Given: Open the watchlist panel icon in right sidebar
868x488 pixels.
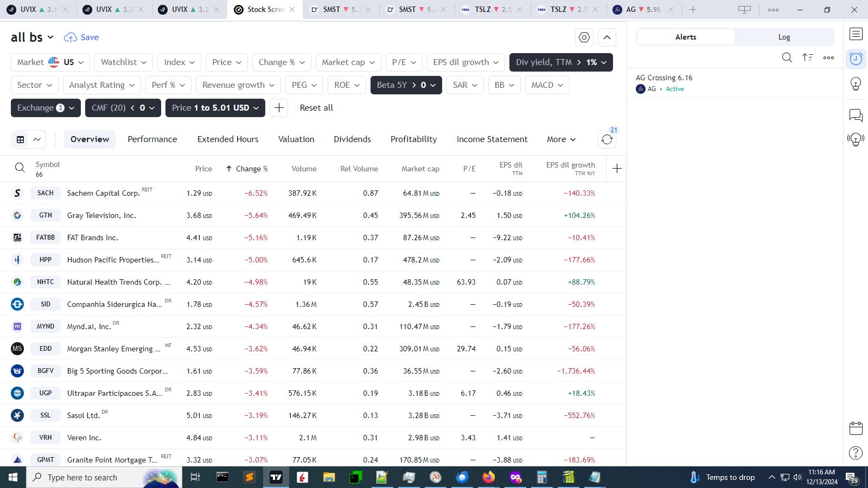Looking at the screenshot, I should (856, 34).
